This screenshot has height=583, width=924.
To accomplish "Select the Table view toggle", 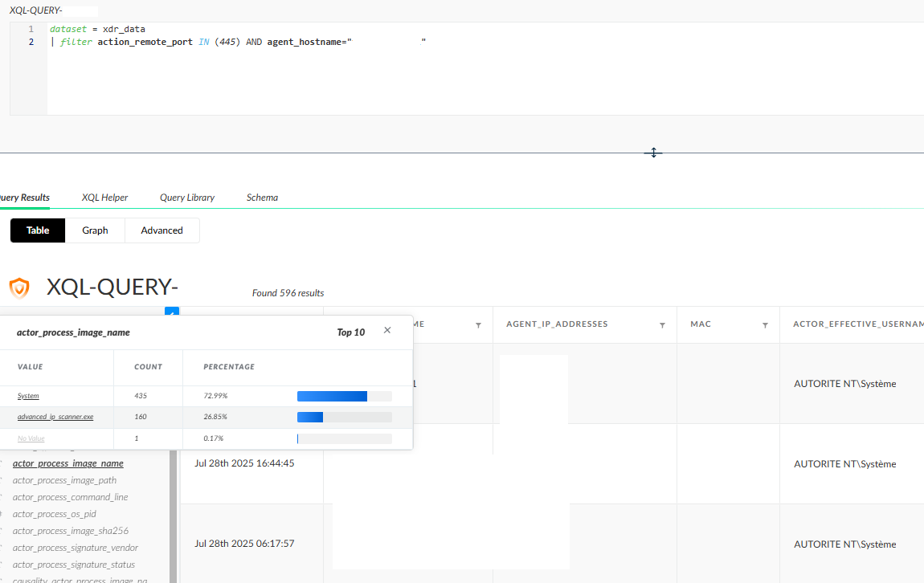I will tap(38, 230).
